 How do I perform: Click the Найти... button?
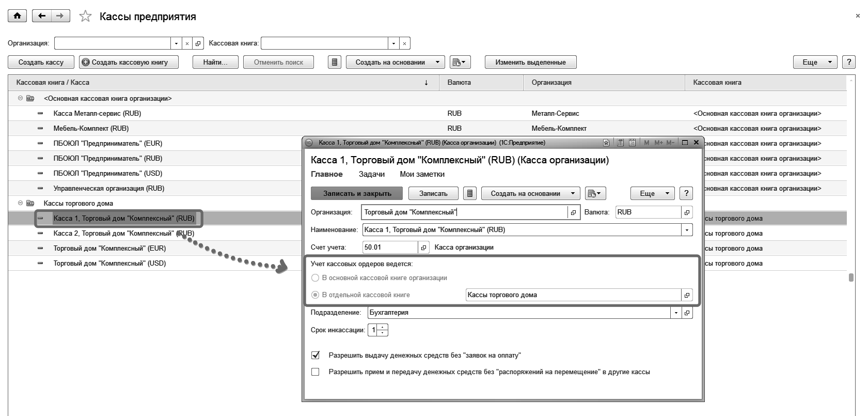click(216, 63)
